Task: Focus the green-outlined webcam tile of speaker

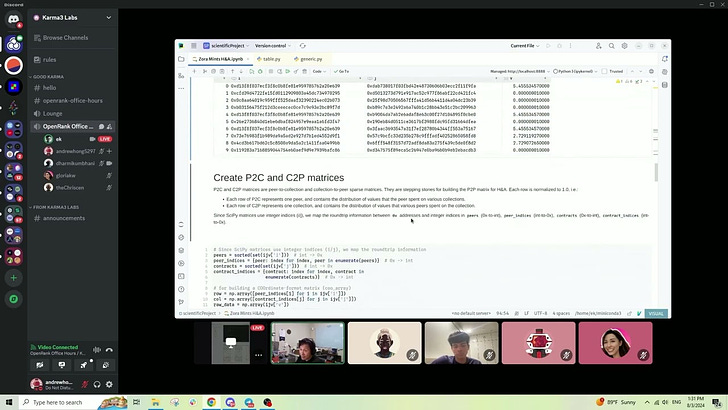Action: (308, 343)
